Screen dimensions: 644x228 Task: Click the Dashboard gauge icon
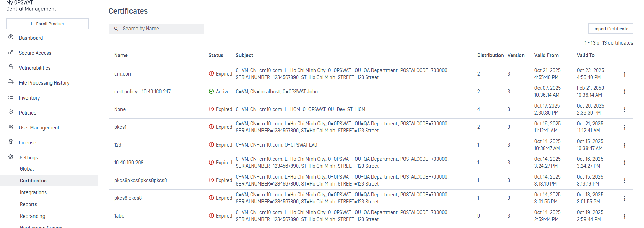[11, 37]
